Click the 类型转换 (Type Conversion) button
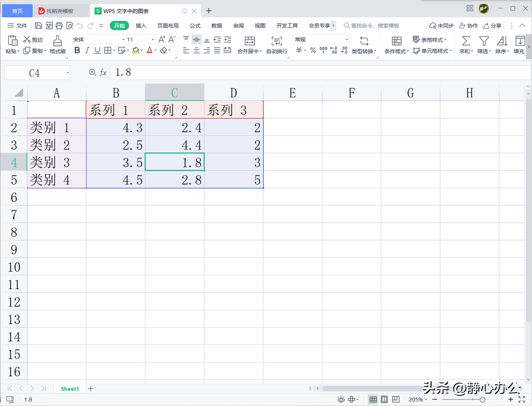Image resolution: width=532 pixels, height=406 pixels. point(364,45)
